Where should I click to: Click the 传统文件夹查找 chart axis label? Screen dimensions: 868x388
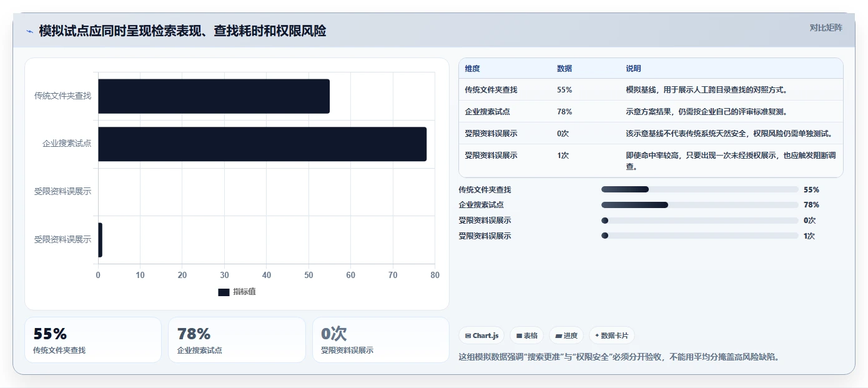(x=62, y=96)
